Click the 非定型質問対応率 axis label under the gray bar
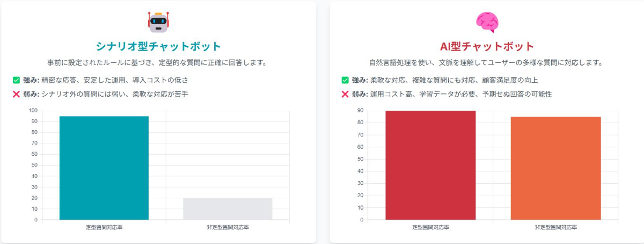Image resolution: width=644 pixels, height=244 pixels. pos(228,227)
